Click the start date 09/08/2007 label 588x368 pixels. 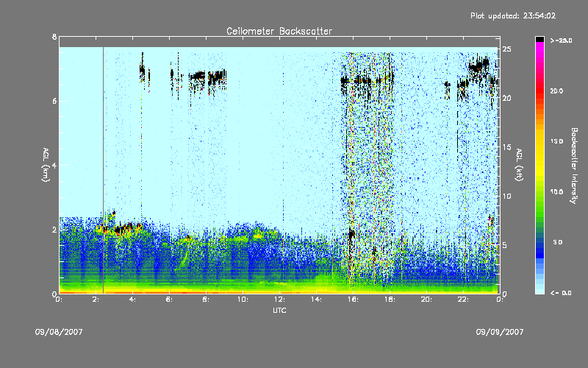tap(59, 332)
